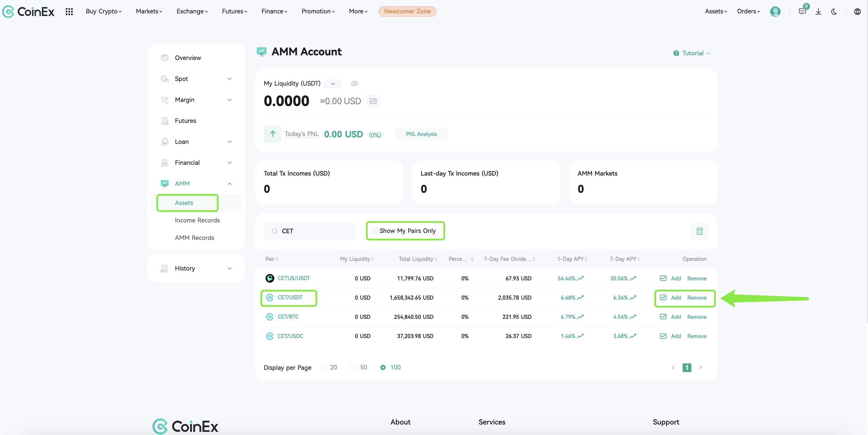Click the liquidity chart icon beside 0.00 USD
This screenshot has height=435, width=868.
[373, 101]
